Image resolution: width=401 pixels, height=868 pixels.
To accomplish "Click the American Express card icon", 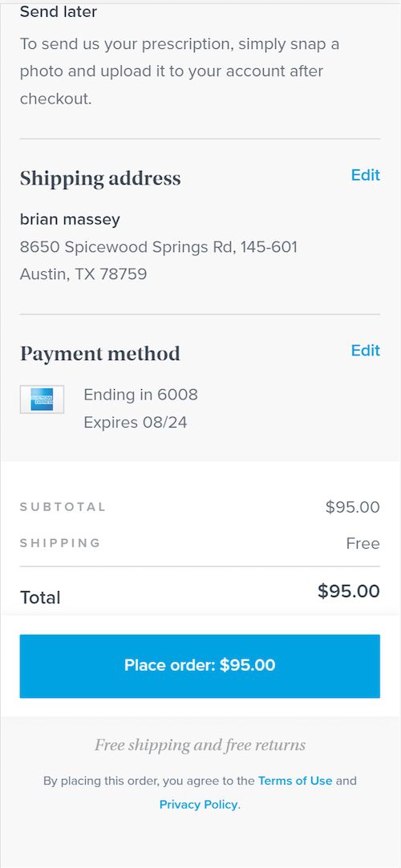I will tap(42, 400).
